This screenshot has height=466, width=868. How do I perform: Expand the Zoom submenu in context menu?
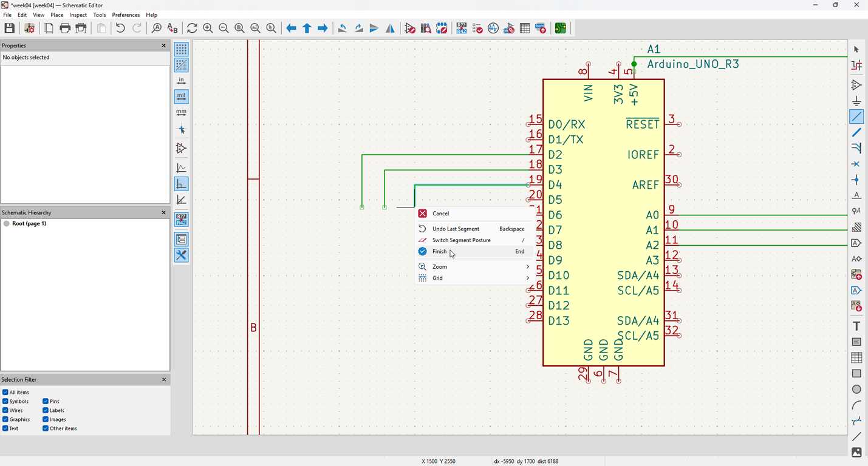click(x=474, y=266)
